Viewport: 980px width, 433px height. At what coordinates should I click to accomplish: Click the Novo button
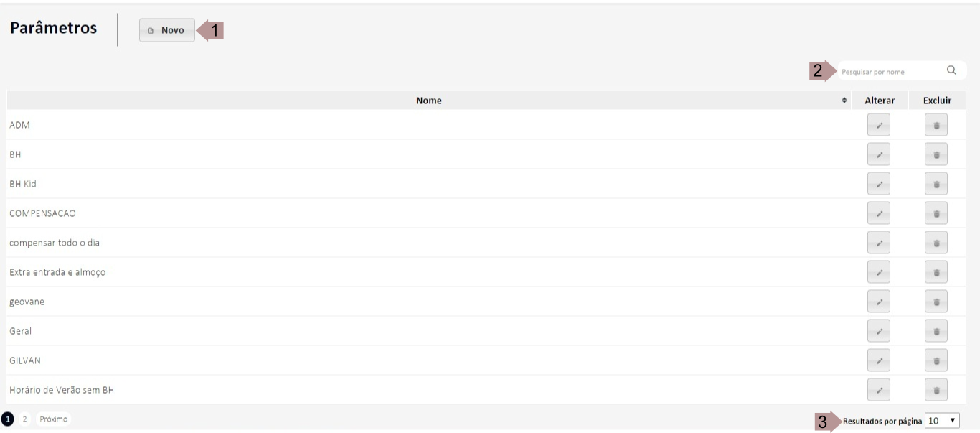(x=167, y=30)
